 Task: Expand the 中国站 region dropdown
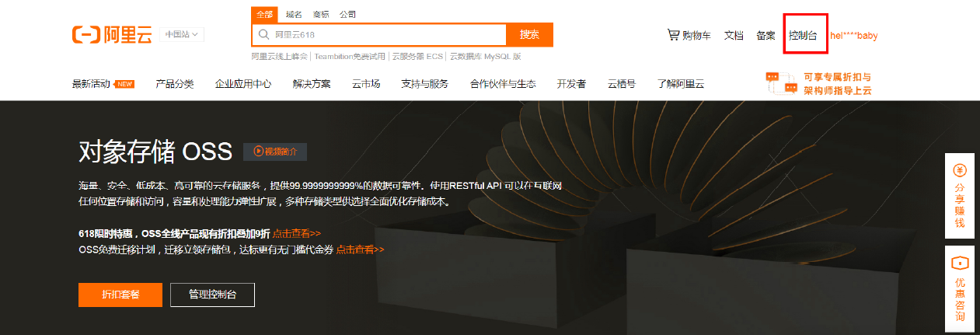coord(182,34)
